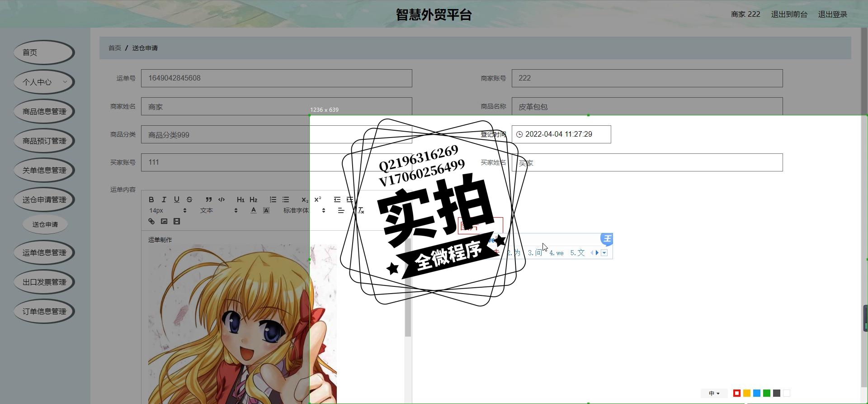Click 退出登录 in the header
The height and width of the screenshot is (404, 868).
832,14
